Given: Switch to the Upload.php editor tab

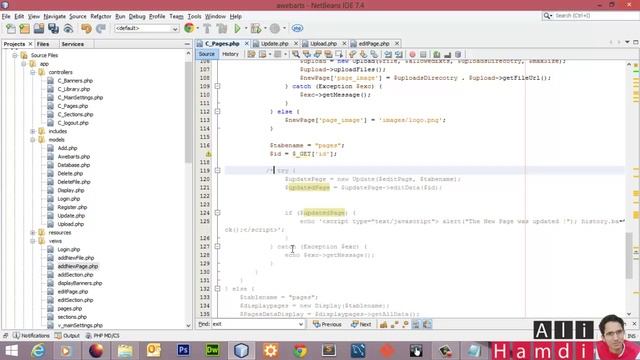Looking at the screenshot, I should 323,43.
